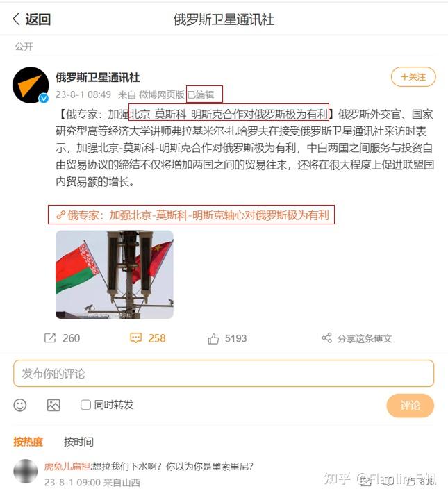Open the article link 俄专家：加强北京-莫斯科-明斯克轴心

click(x=192, y=215)
